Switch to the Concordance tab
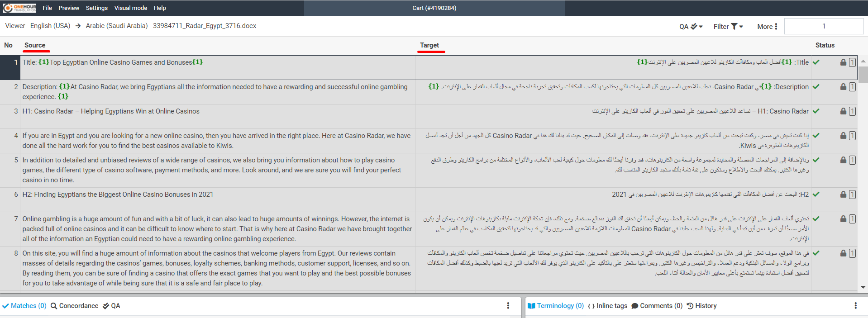 (x=75, y=306)
